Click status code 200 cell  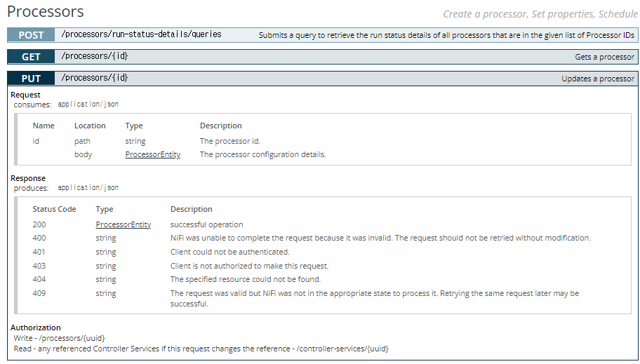click(x=39, y=224)
